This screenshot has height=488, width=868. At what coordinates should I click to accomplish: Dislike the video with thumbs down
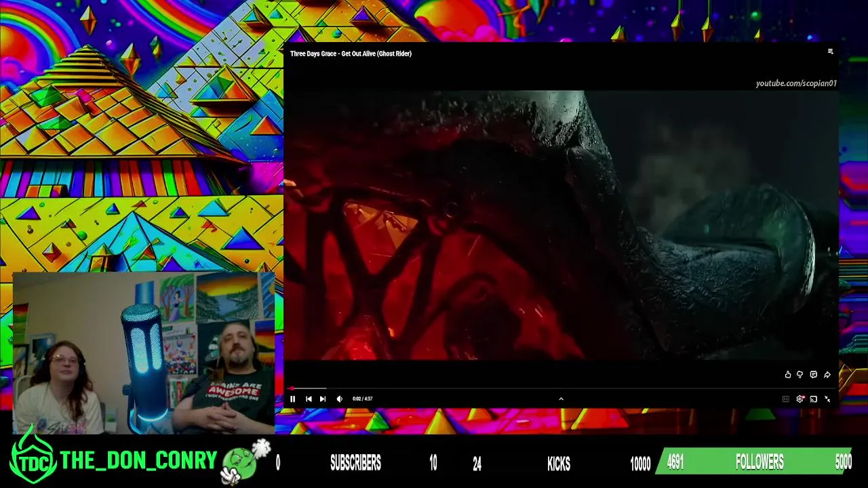[x=800, y=374]
